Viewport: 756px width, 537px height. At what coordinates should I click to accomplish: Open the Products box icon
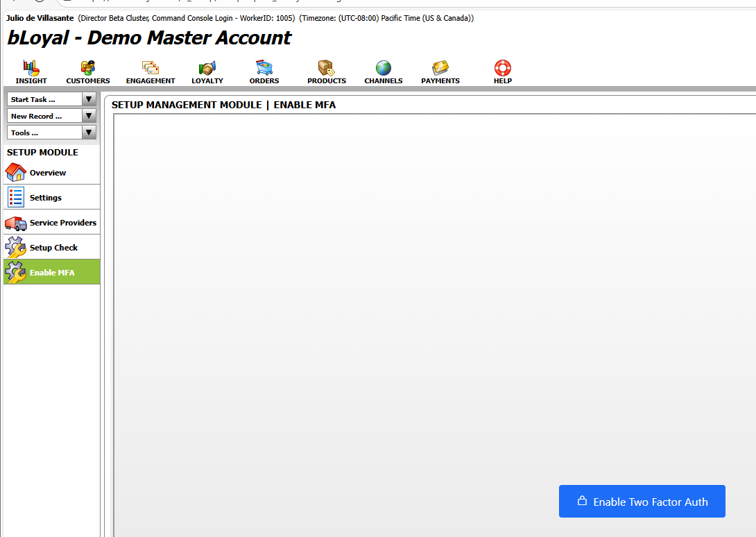pos(327,68)
